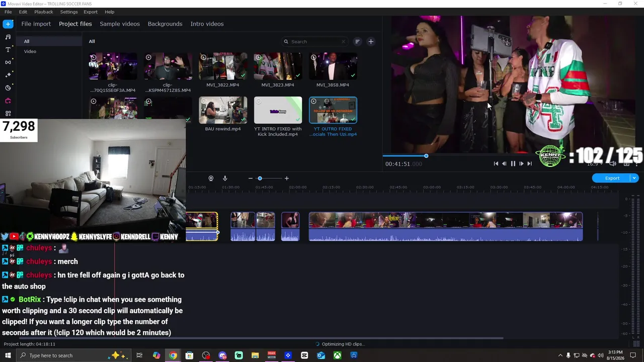Open the Effects sparkle tab
The width and height of the screenshot is (644, 362).
[x=8, y=74]
